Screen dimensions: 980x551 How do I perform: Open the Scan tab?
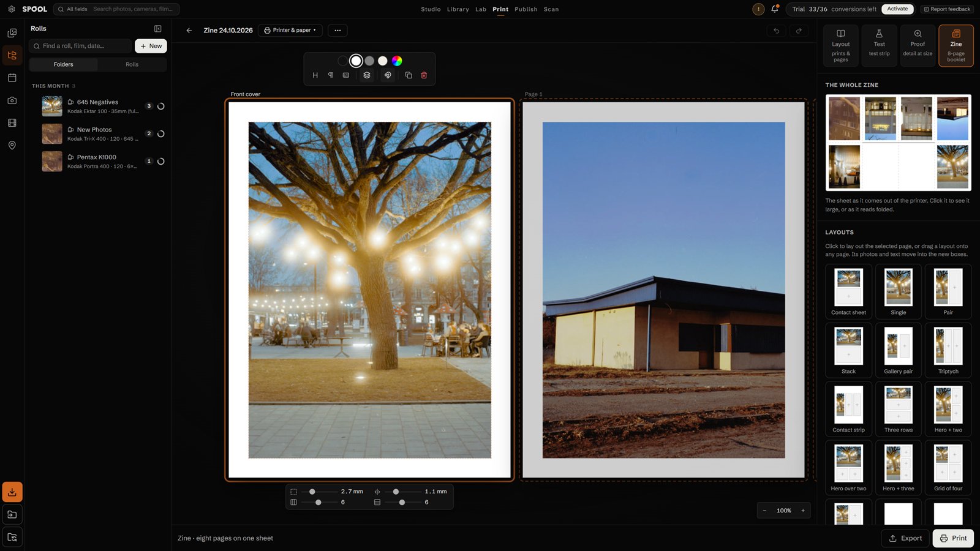click(x=551, y=9)
